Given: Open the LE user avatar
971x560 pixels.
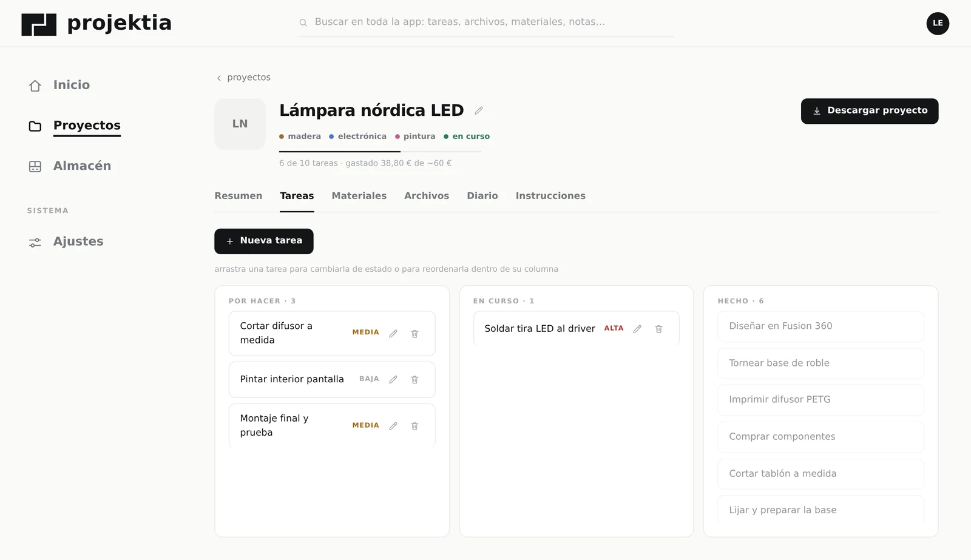Looking at the screenshot, I should point(938,23).
